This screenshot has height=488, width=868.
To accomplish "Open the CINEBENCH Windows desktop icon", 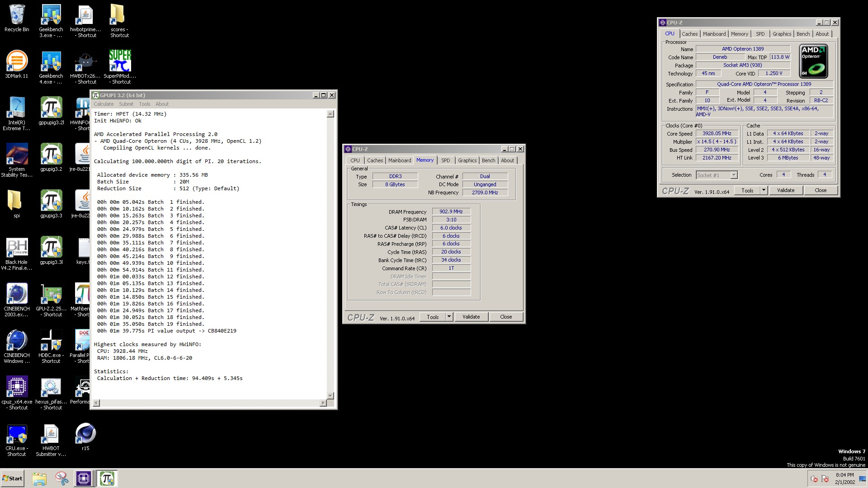I will (17, 347).
